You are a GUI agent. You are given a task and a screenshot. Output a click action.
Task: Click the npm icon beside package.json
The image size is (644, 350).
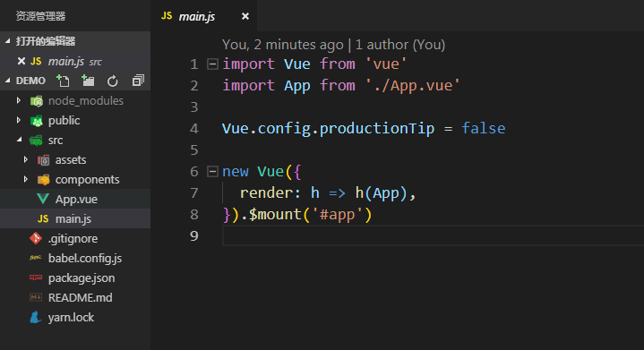click(36, 277)
